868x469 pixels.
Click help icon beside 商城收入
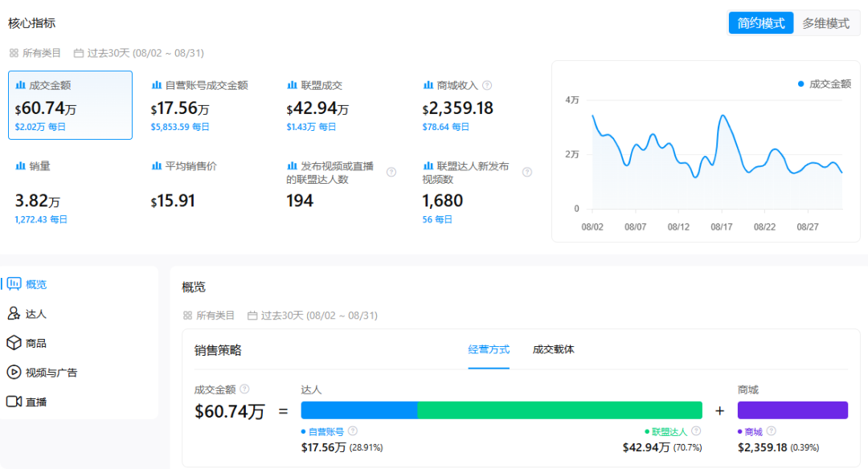[487, 85]
